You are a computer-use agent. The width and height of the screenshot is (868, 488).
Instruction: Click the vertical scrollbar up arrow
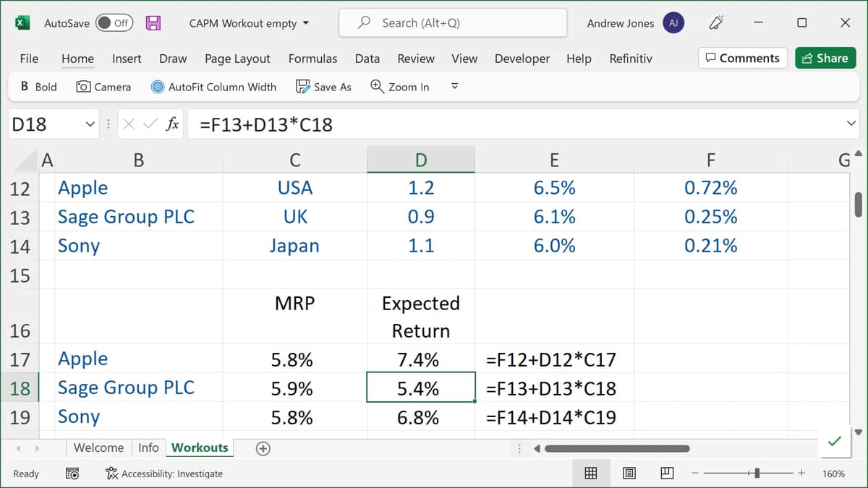point(859,153)
